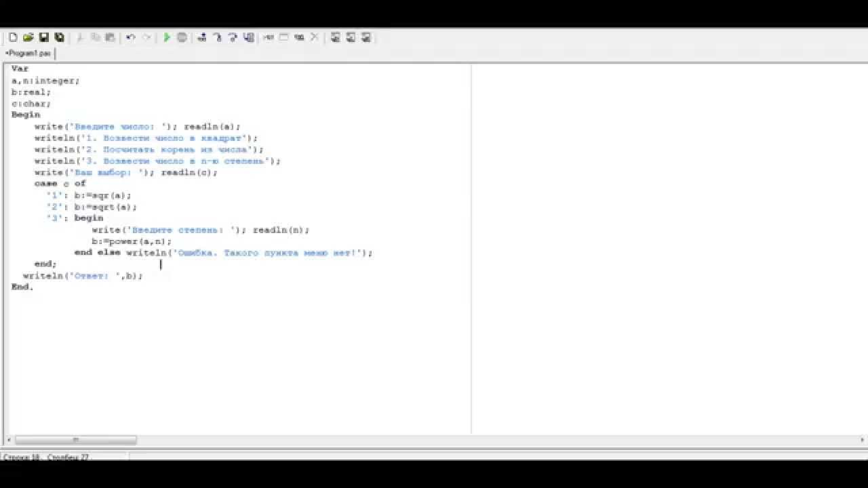
Task: Save all open files
Action: pos(60,37)
